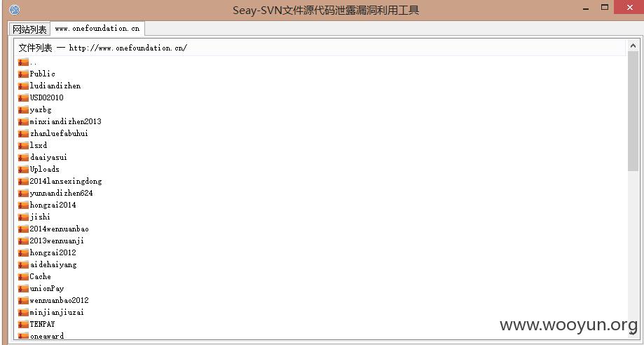Viewport: 644px width, 345px height.
Task: Select 2014lansexingdong directory name
Action: coord(65,181)
